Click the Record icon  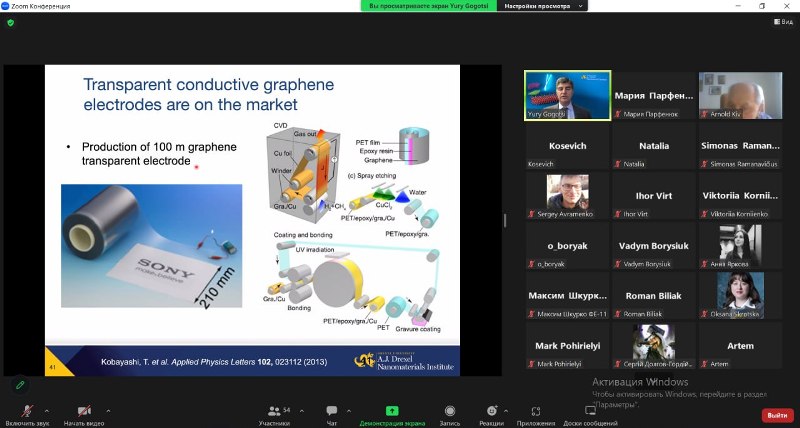tap(449, 411)
